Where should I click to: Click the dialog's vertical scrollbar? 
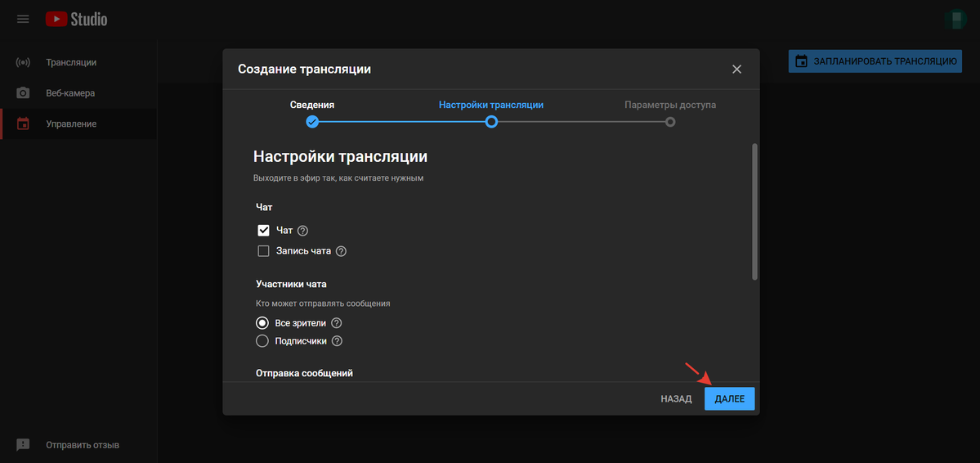click(x=754, y=213)
